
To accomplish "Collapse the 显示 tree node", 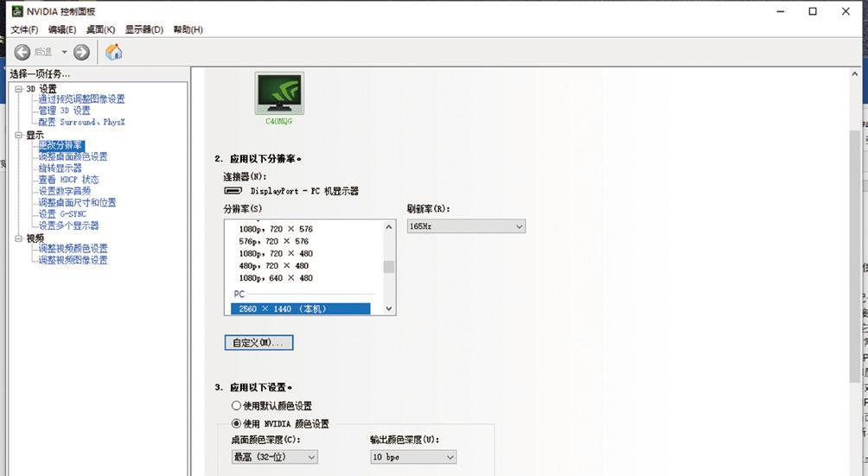I will point(18,135).
